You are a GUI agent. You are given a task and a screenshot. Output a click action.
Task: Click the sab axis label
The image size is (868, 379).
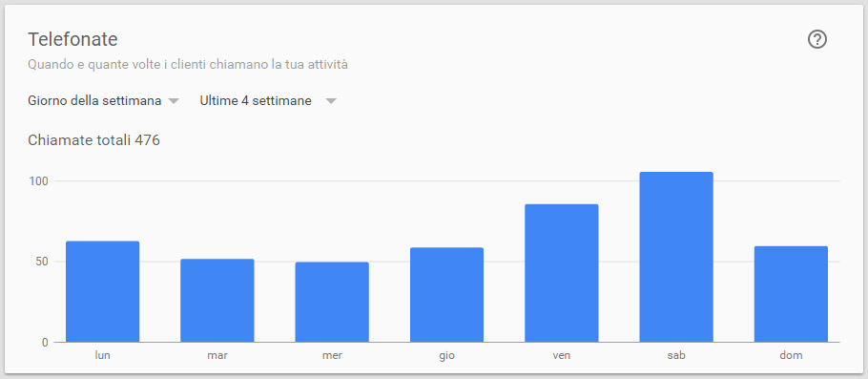676,355
